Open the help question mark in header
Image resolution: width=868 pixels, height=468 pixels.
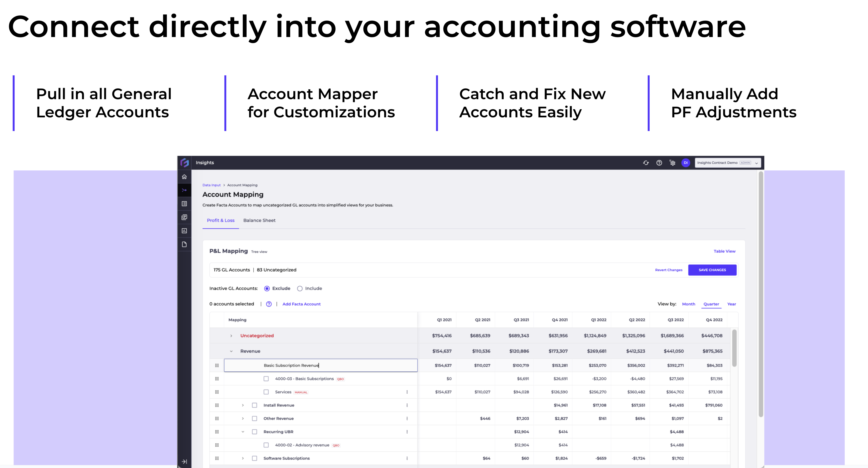tap(659, 163)
